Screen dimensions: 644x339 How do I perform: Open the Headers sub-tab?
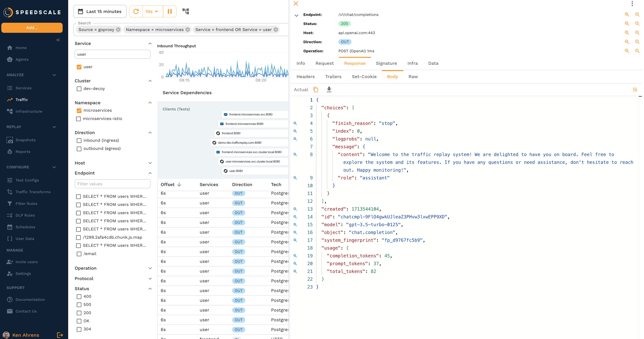pos(305,76)
